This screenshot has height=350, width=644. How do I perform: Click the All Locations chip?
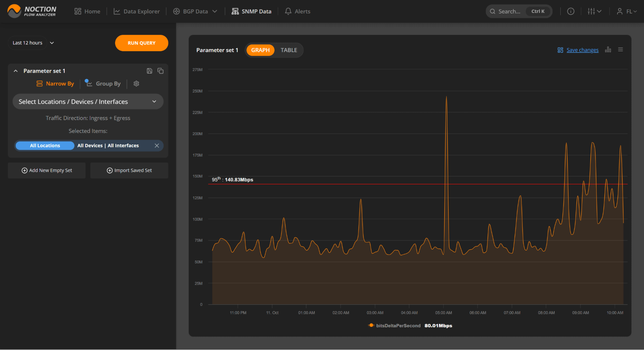pos(45,146)
